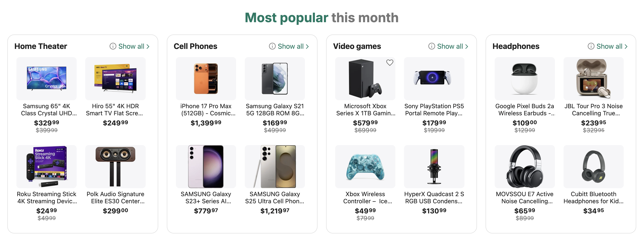The height and width of the screenshot is (244, 644).
Task: Click the Headphones section info icon
Action: pos(591,46)
